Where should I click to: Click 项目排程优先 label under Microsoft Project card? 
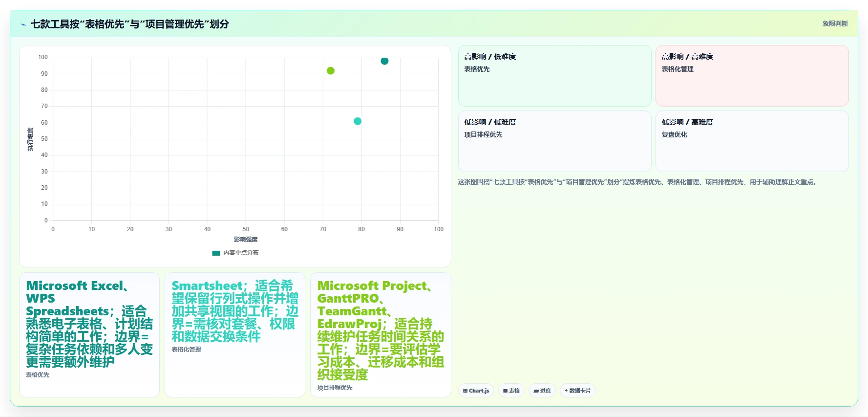point(335,388)
